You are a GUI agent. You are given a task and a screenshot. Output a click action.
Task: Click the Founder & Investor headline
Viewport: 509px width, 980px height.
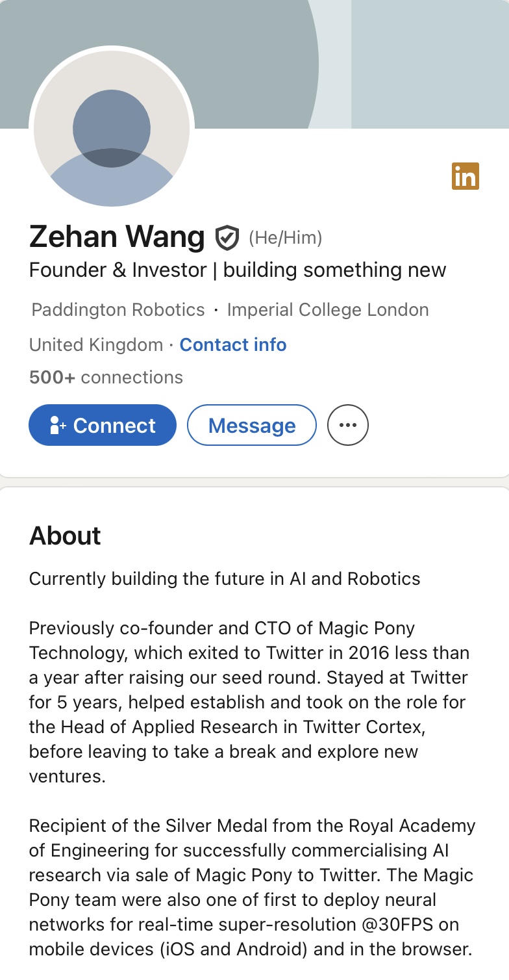238,270
